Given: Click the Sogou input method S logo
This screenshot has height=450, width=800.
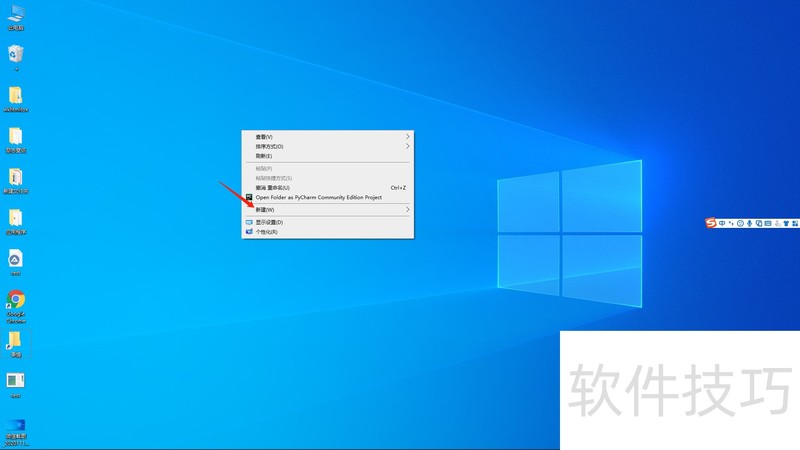Looking at the screenshot, I should click(712, 222).
